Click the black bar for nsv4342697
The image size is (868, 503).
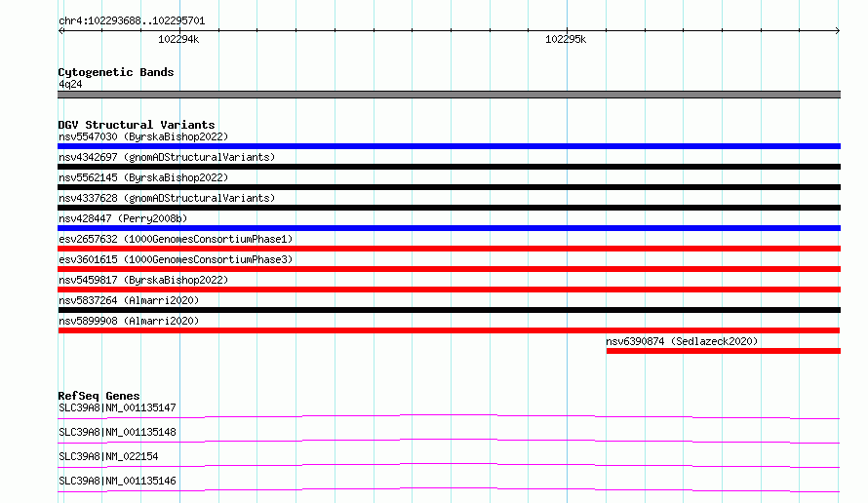[449, 167]
